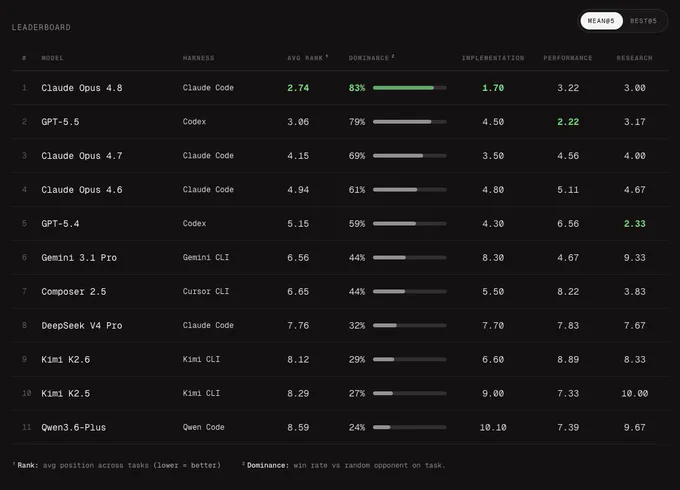Screen dimensions: 680x490
Task: Sort by the DOMINANCE column header
Action: pos(369,58)
